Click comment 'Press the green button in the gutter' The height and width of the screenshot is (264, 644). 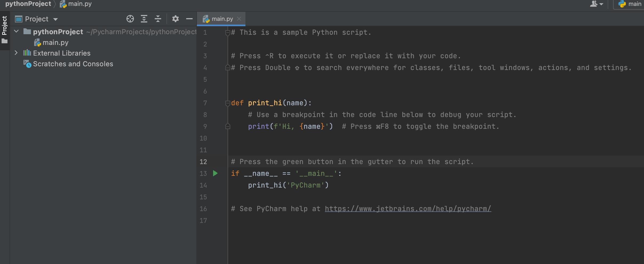click(x=352, y=162)
